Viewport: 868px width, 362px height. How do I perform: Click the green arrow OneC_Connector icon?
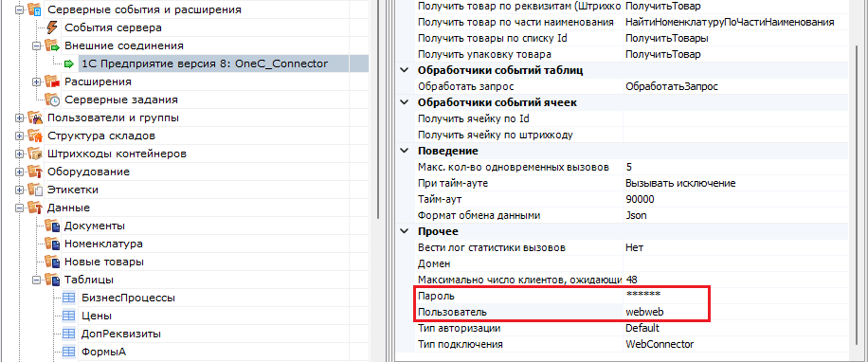[69, 63]
